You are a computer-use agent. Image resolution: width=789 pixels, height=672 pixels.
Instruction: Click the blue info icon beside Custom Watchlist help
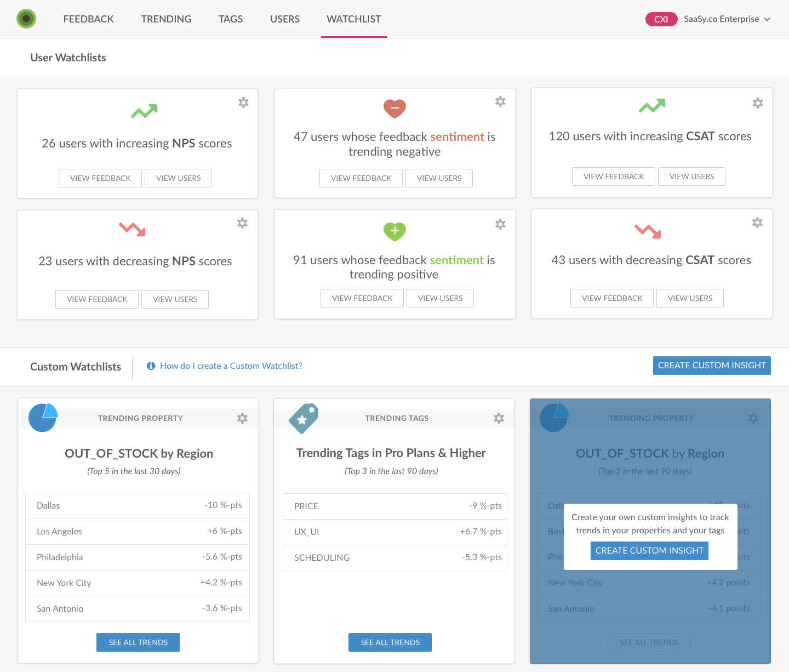tap(151, 366)
